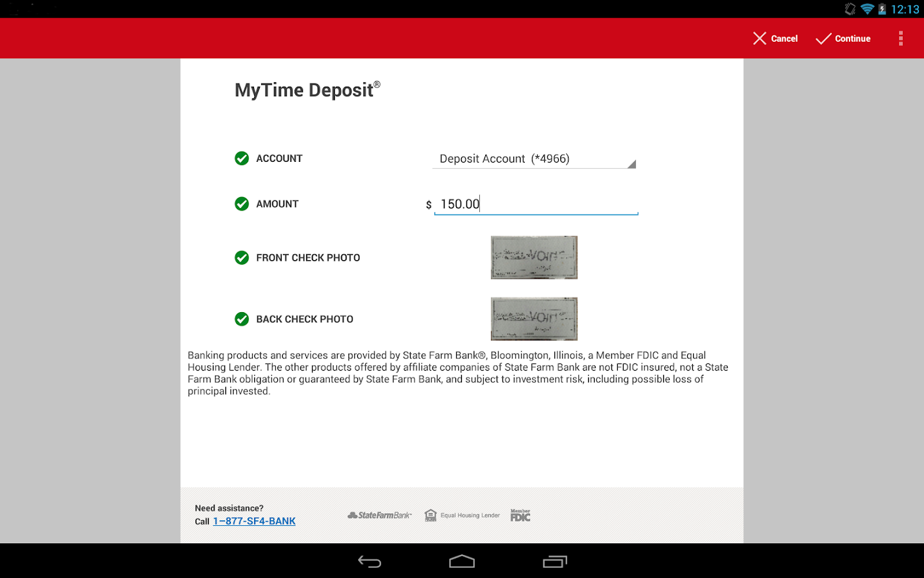Open the three-dot overflow menu
This screenshot has width=924, height=578.
coord(901,39)
